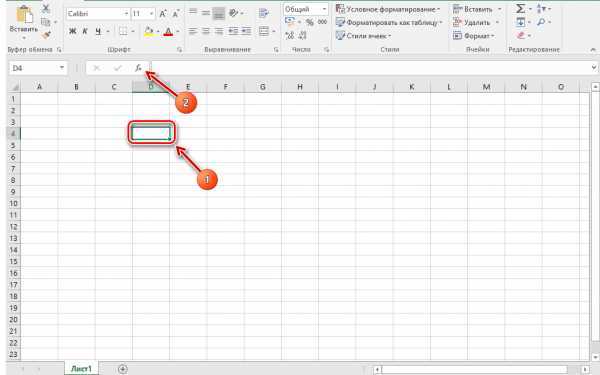Click the Sort and Filter icon

(x=541, y=8)
